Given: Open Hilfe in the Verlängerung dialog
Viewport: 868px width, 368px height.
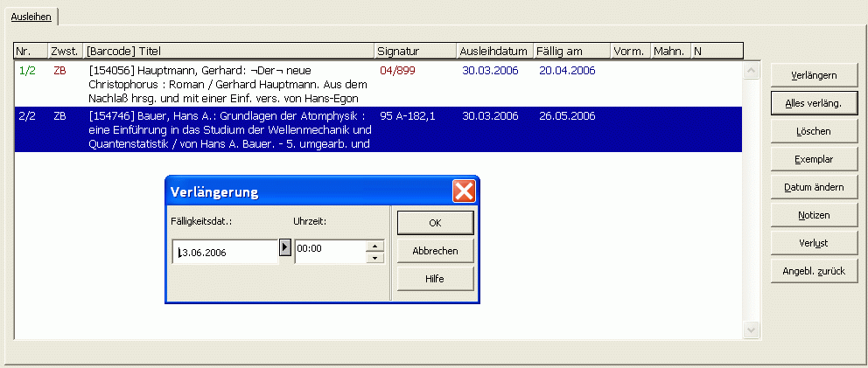Looking at the screenshot, I should 435,279.
